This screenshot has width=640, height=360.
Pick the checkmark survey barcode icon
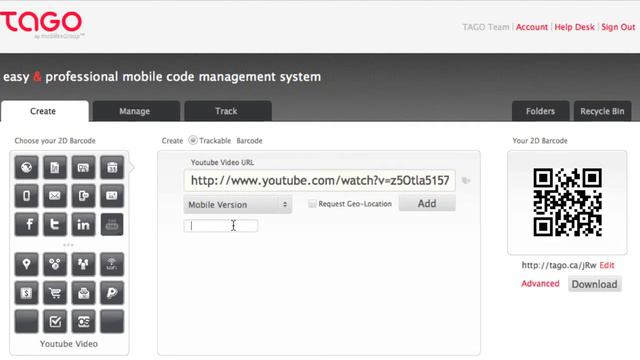(55, 321)
